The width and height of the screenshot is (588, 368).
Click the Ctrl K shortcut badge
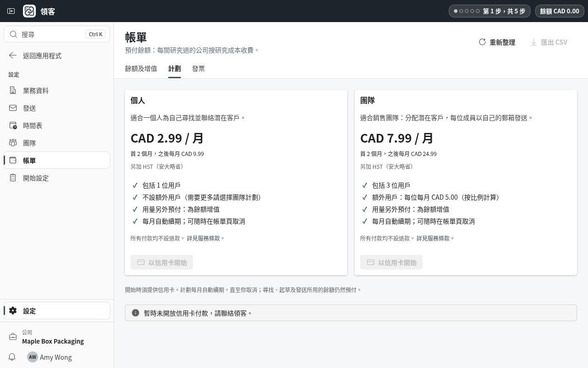click(96, 34)
